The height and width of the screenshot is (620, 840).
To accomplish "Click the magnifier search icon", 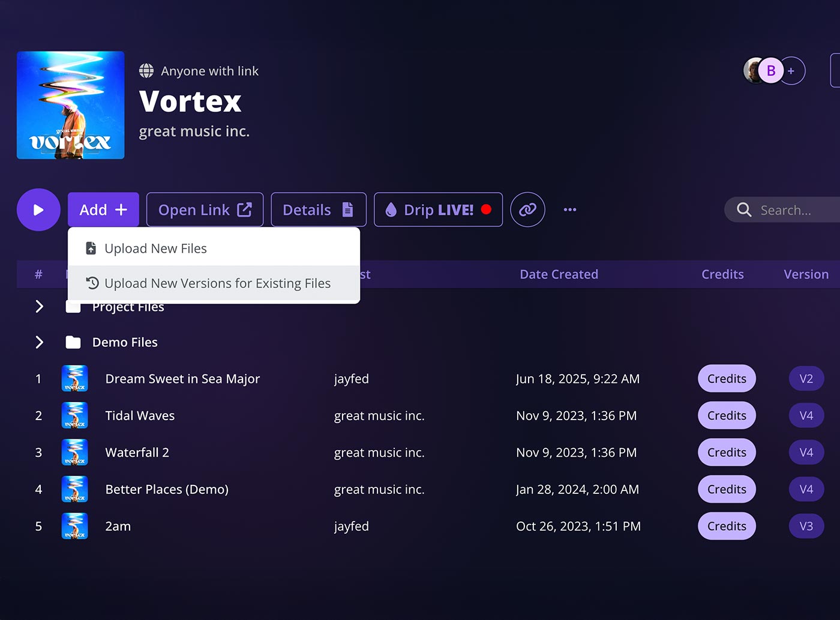I will point(744,209).
